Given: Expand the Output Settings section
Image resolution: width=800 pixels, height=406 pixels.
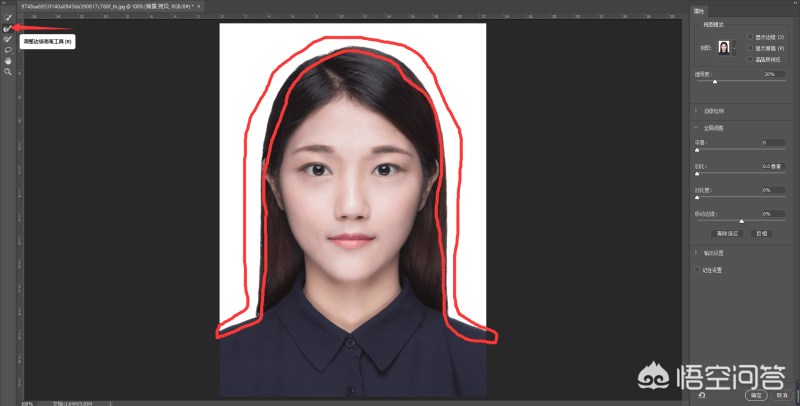Looking at the screenshot, I should [696, 253].
